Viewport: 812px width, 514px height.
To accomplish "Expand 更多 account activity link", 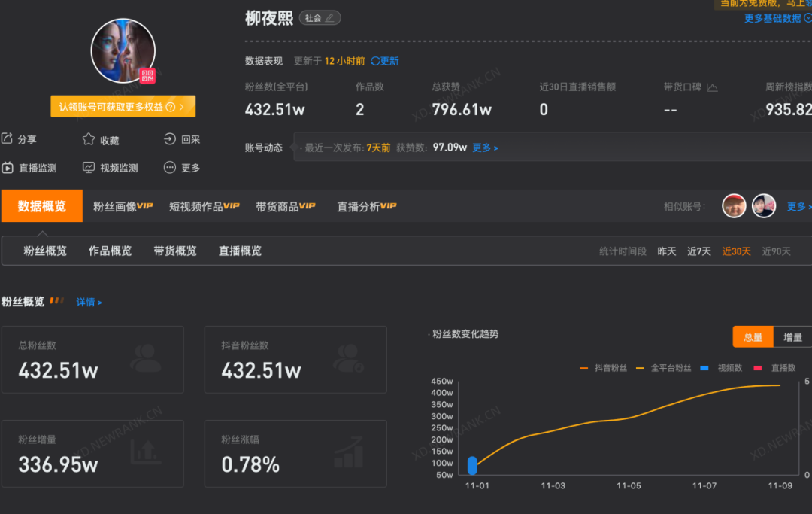I will coord(485,148).
